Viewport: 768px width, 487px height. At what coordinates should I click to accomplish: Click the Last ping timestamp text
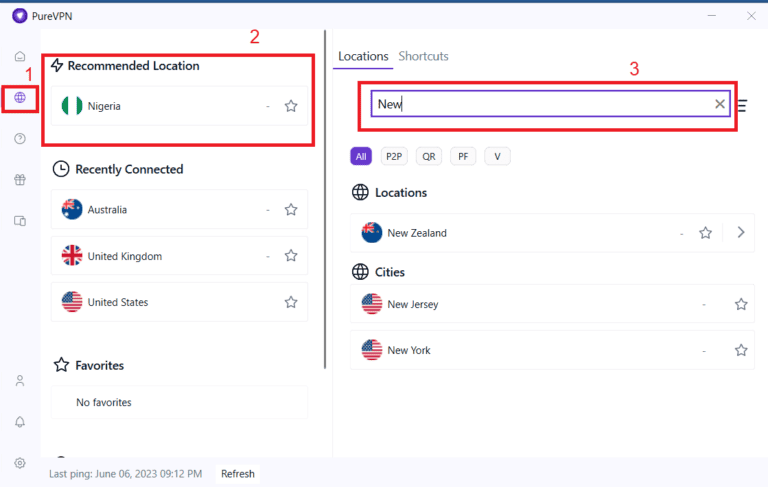[x=125, y=474]
